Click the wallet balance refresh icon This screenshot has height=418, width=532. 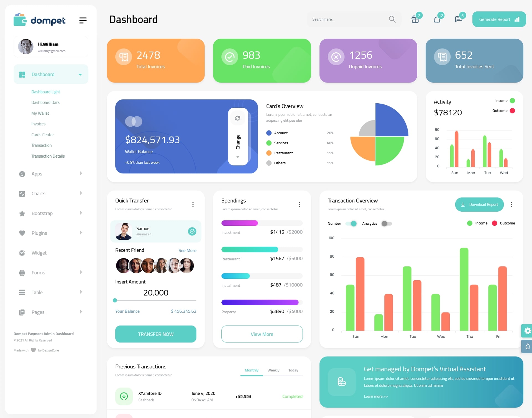[237, 119]
